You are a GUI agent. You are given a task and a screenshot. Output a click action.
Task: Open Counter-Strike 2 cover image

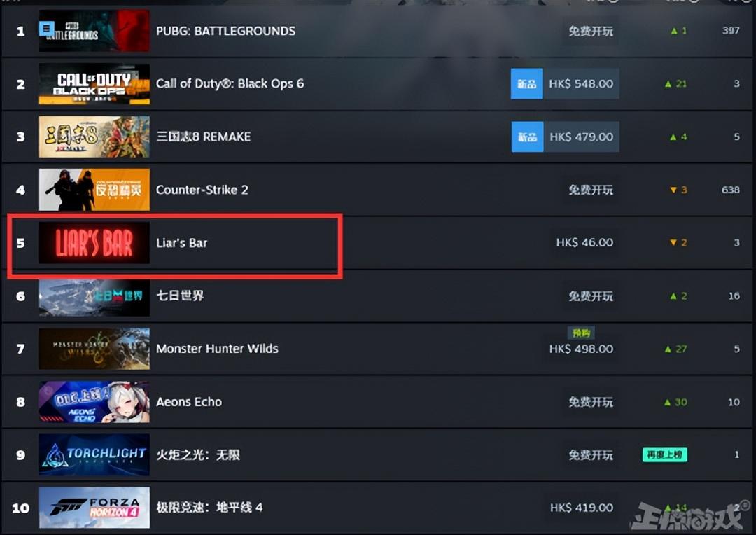[x=94, y=190]
